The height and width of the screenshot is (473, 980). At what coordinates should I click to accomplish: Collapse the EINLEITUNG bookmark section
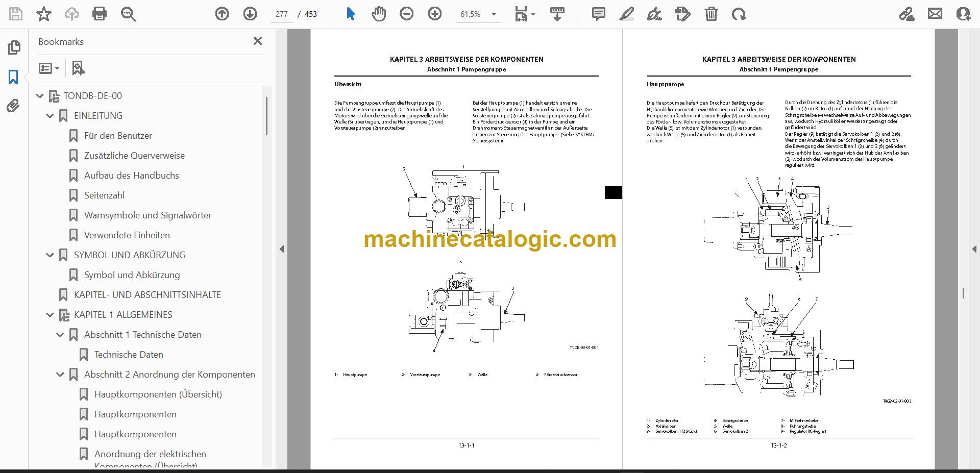pos(50,116)
